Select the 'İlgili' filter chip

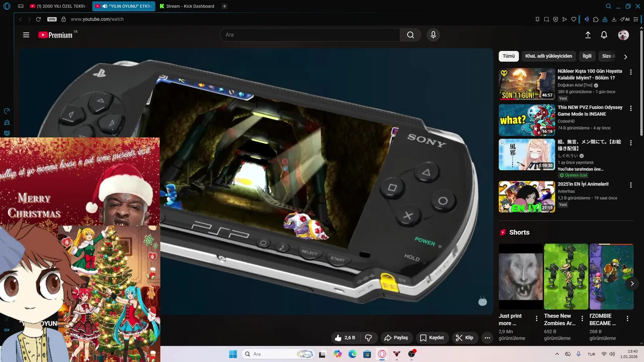[587, 56]
